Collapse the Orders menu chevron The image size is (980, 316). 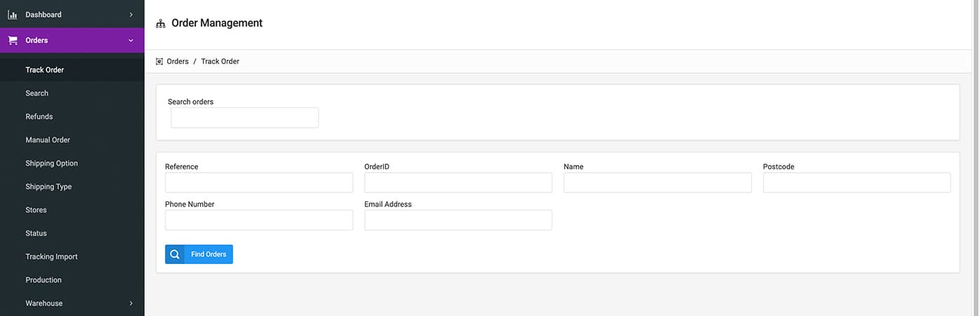point(131,41)
